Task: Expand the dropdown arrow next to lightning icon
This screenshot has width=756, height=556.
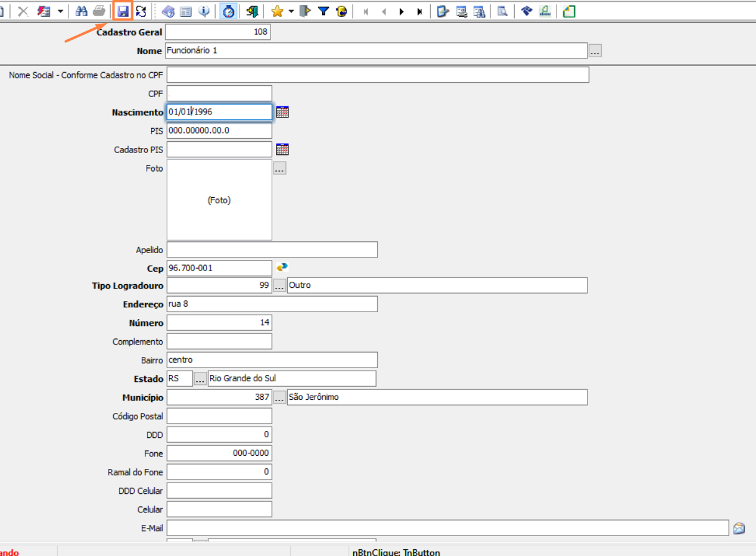Action: pyautogui.click(x=60, y=11)
